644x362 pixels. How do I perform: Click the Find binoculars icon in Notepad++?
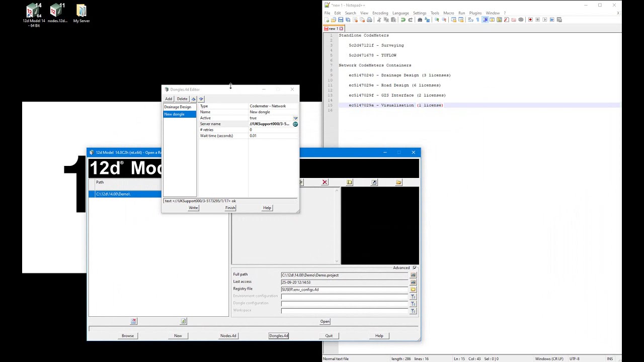tap(420, 20)
